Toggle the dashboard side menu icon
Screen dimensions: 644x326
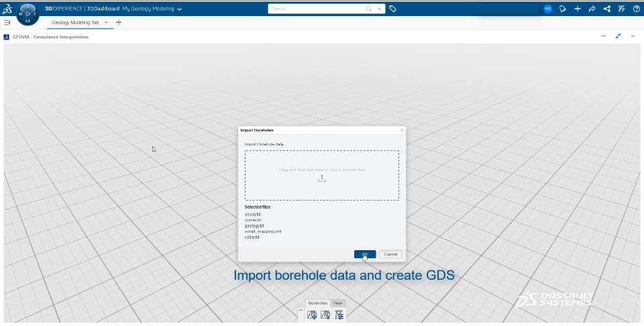pos(7,23)
